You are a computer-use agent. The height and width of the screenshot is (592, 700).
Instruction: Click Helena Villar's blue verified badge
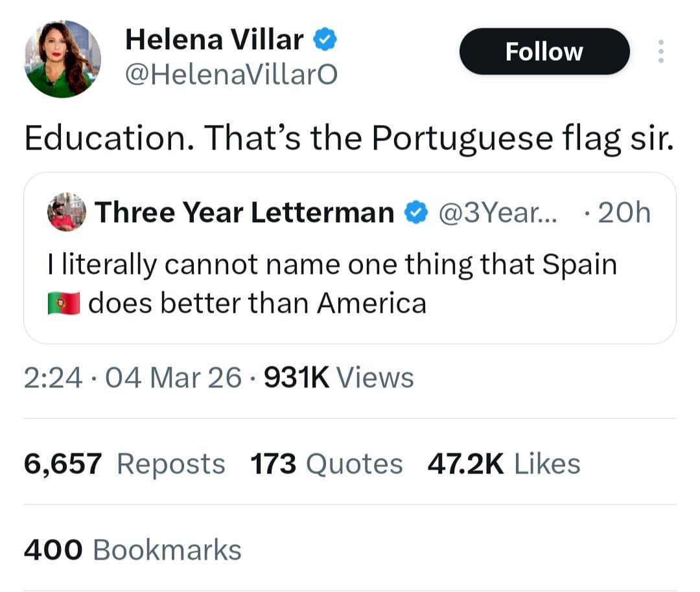[x=325, y=41]
